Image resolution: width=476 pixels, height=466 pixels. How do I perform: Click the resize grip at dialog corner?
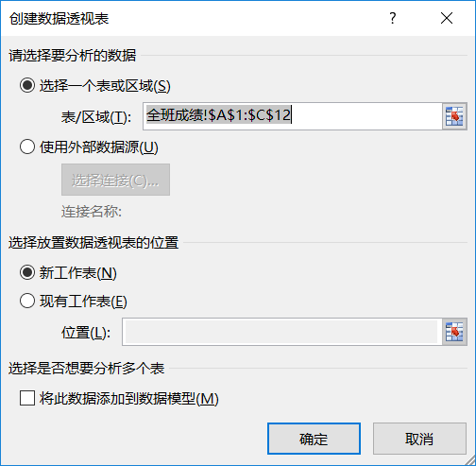point(469,459)
